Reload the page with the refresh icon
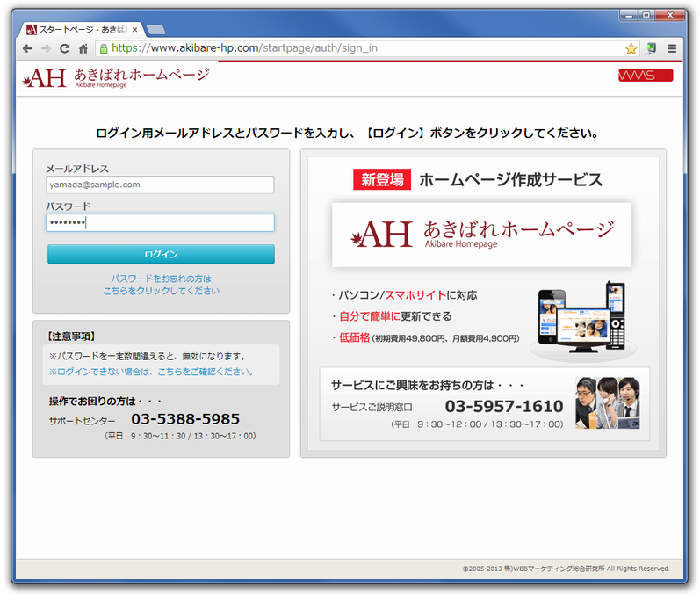This screenshot has height=594, width=700. pos(65,48)
